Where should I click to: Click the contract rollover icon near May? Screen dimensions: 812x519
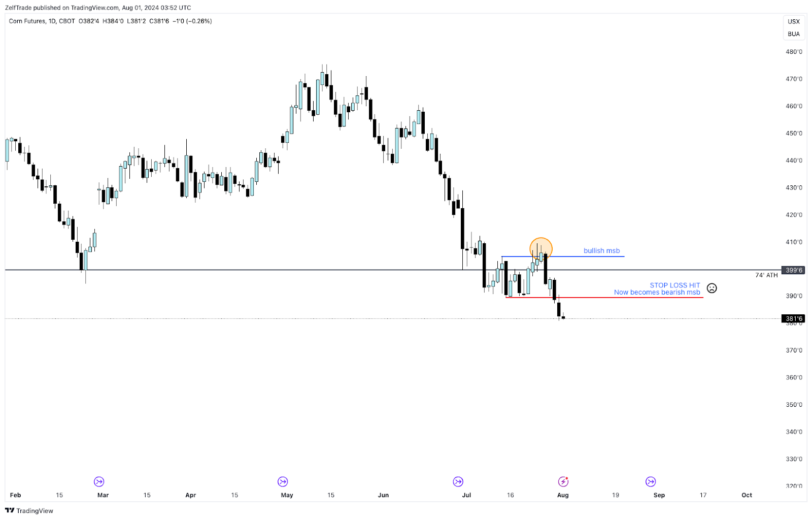click(x=283, y=481)
